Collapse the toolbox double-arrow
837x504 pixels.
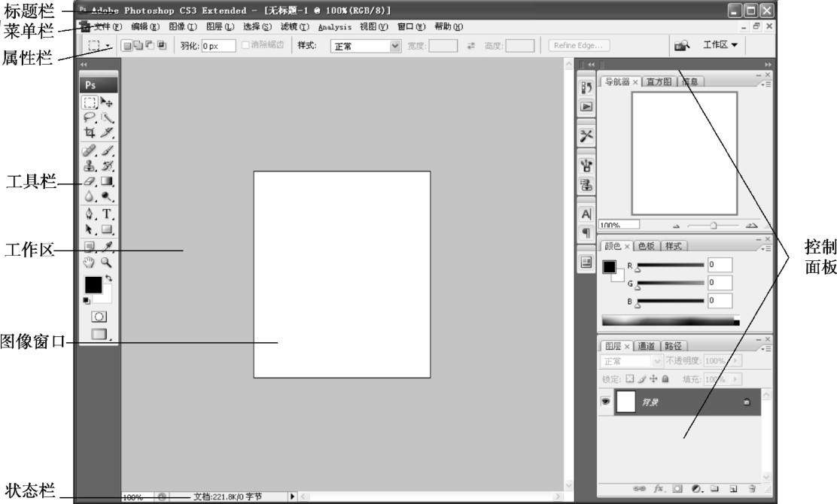(84, 65)
